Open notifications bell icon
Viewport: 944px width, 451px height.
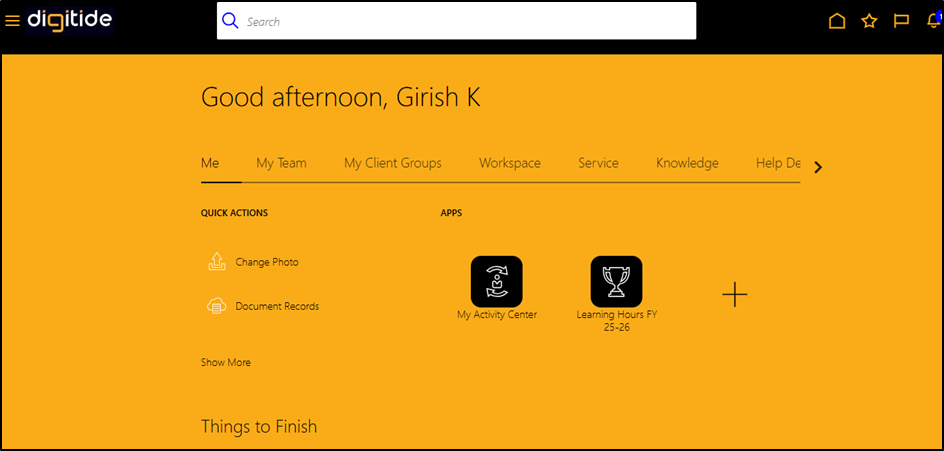pyautogui.click(x=933, y=21)
